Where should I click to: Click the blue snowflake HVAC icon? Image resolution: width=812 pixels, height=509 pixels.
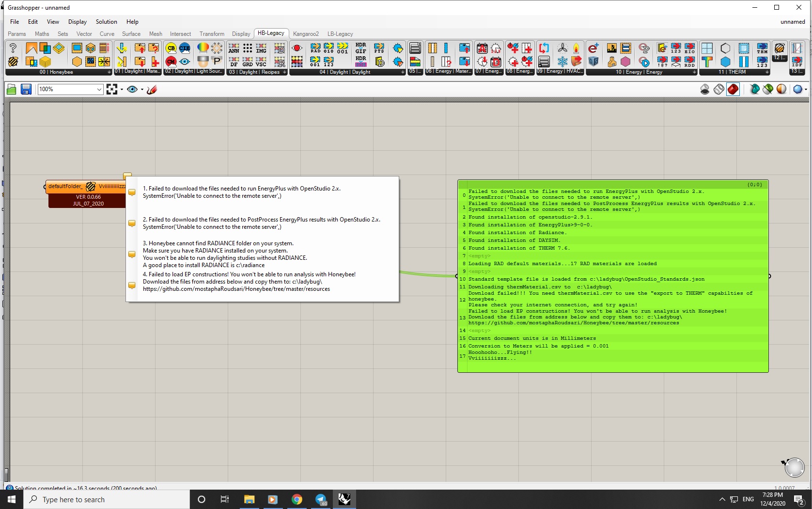[562, 62]
